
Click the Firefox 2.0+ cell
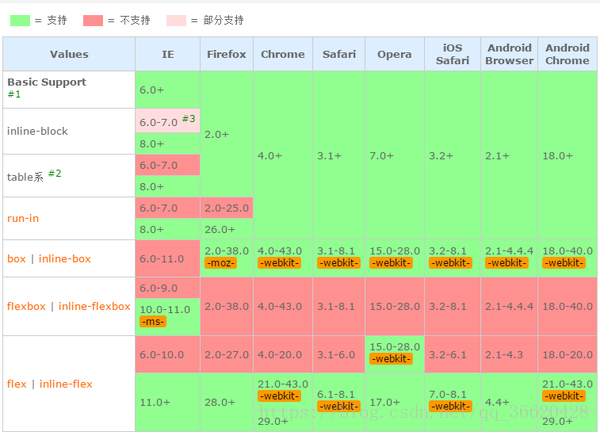click(x=227, y=134)
